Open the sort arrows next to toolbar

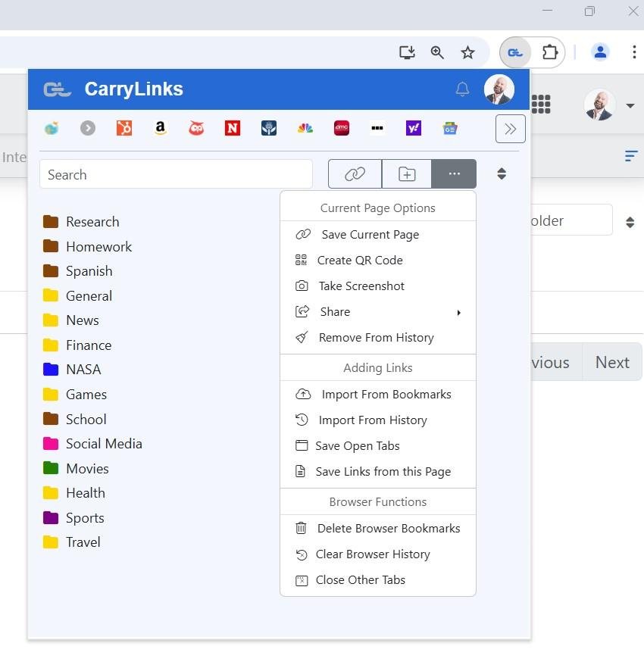[502, 174]
